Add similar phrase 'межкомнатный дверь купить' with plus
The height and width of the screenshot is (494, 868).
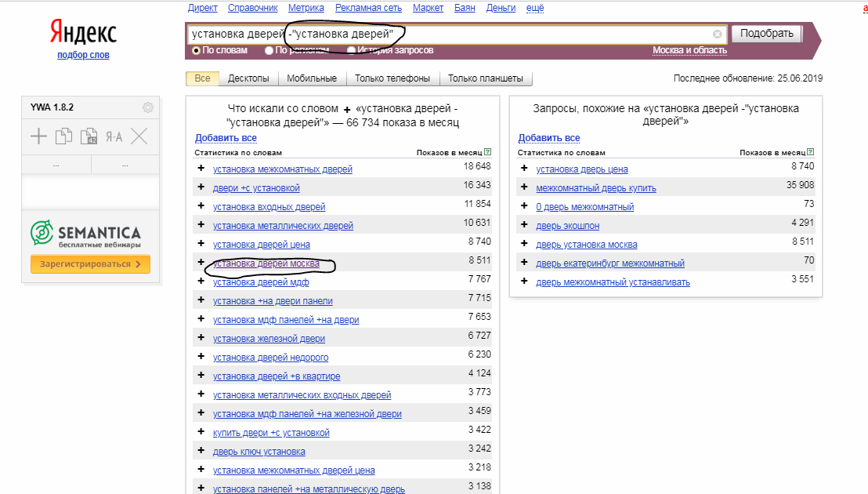tap(524, 187)
